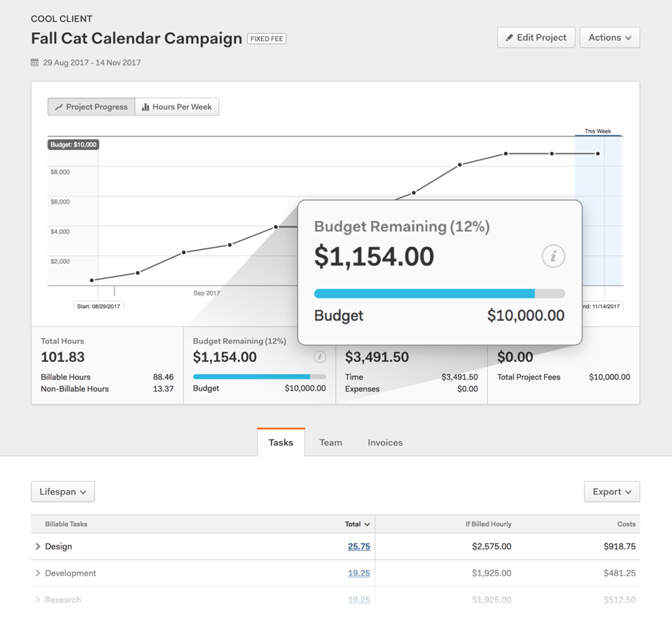Open the Invoices tab
The height and width of the screenshot is (630, 672).
[x=384, y=442]
